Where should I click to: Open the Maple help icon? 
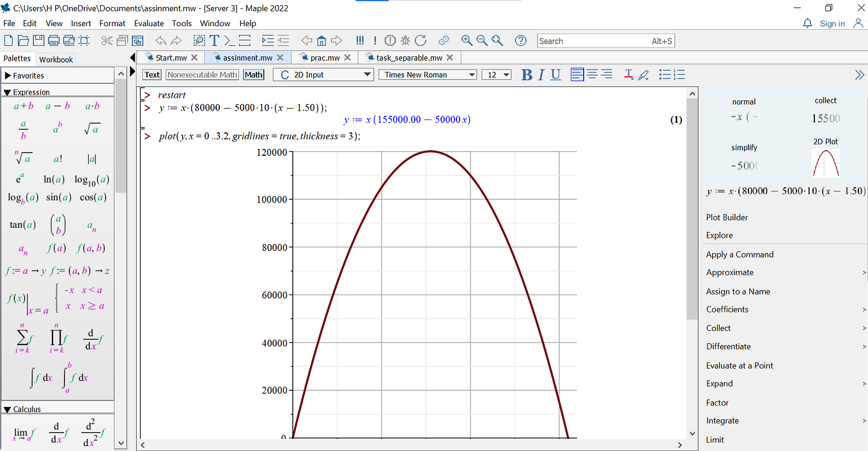click(x=520, y=40)
